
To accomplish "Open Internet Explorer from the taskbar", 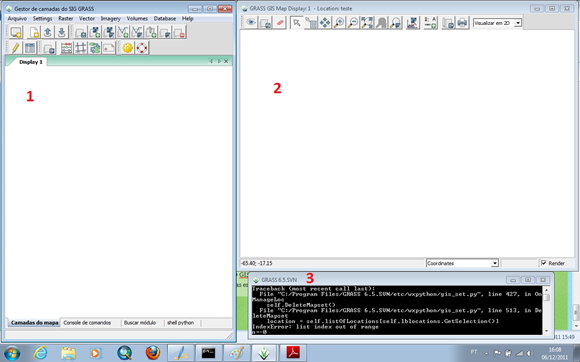I will 40,353.
